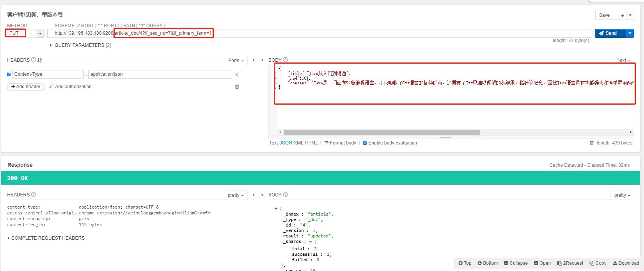Click the "updated" result value

[x=320, y=236]
